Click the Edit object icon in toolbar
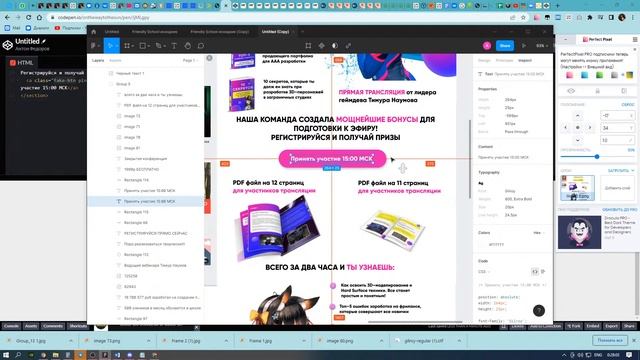640x360 pixels. (x=308, y=46)
